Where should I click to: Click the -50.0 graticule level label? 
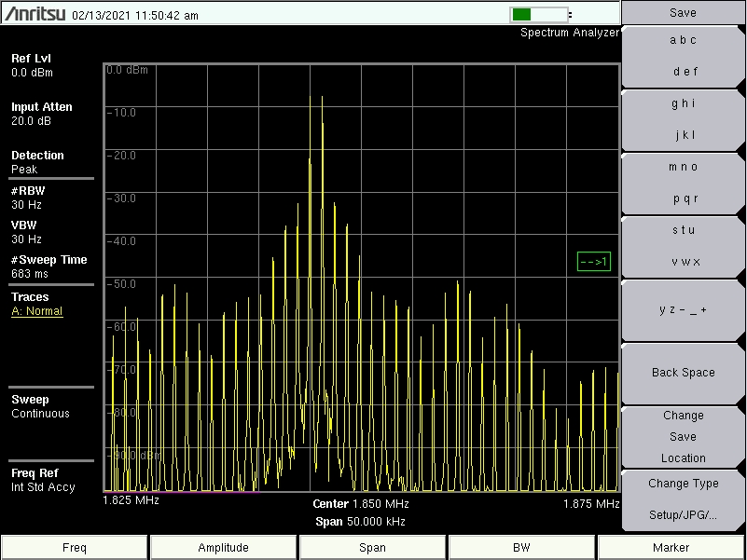point(121,284)
